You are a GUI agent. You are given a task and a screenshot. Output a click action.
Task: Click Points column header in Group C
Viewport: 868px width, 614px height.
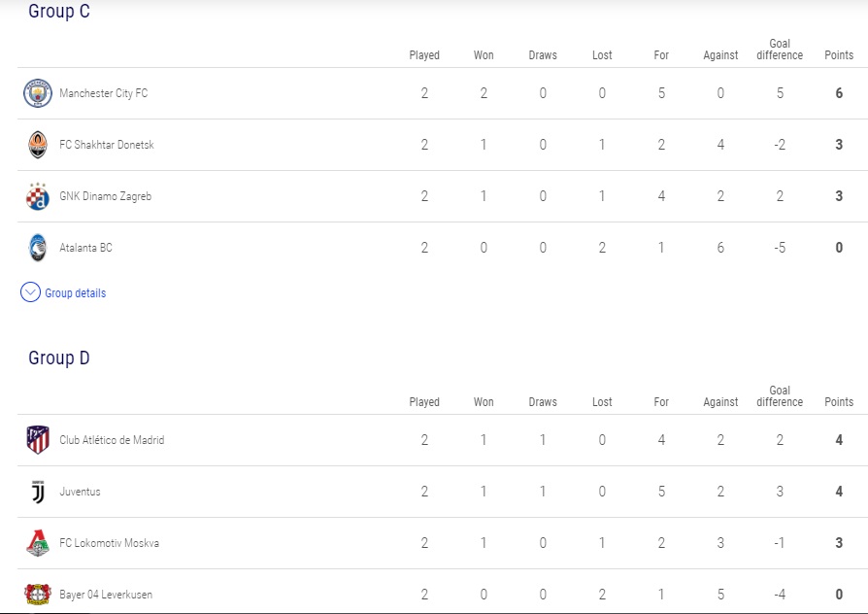pyautogui.click(x=838, y=55)
